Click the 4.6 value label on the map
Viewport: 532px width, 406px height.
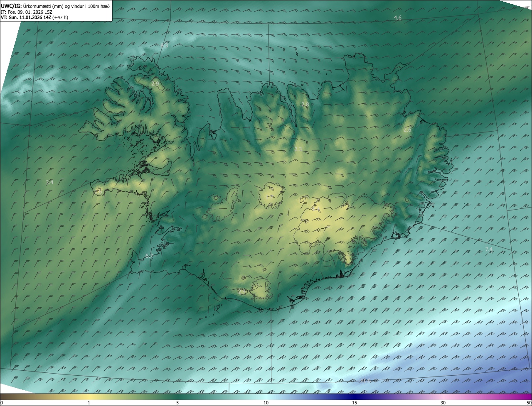tap(397, 17)
